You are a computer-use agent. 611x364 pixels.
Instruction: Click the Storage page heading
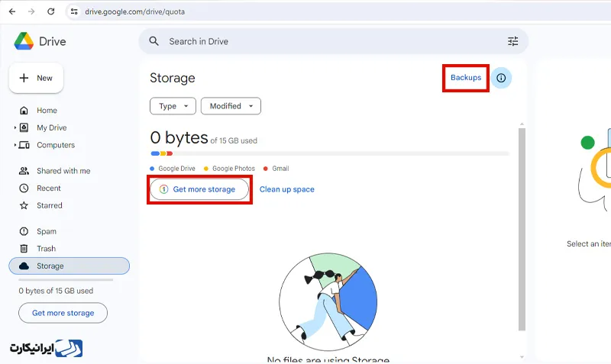pyautogui.click(x=173, y=78)
